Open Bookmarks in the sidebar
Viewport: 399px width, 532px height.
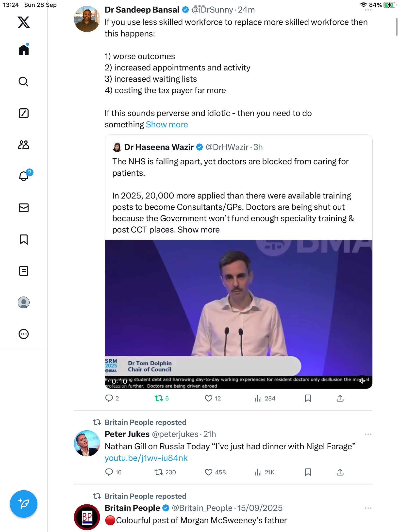[x=24, y=239]
